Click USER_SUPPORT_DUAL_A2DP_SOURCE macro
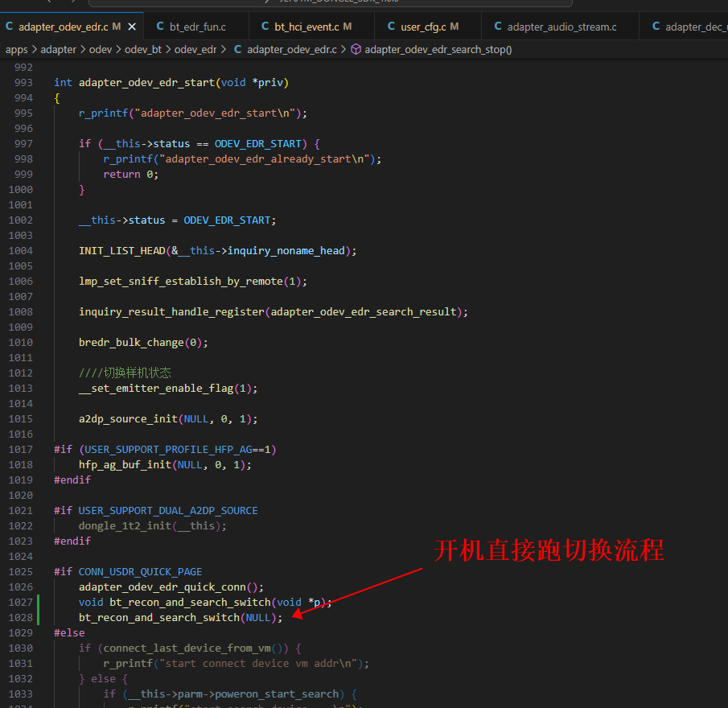Image resolution: width=728 pixels, height=708 pixels. [x=168, y=511]
